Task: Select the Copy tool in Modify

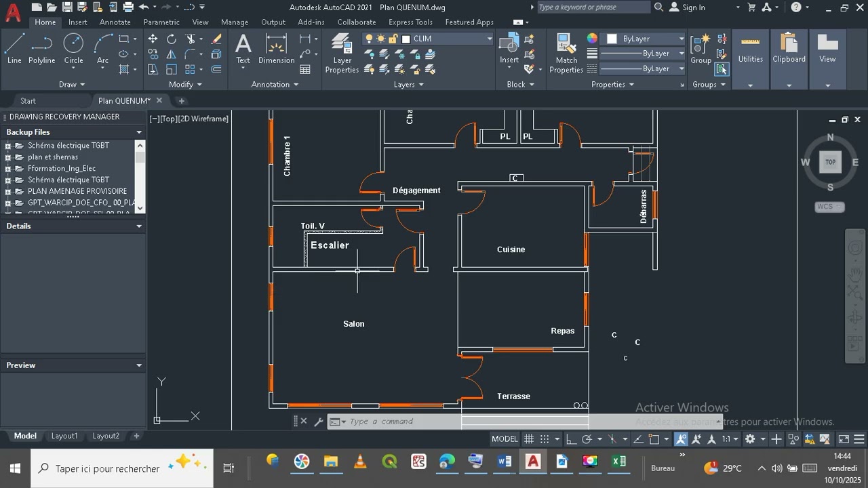Action: click(x=153, y=54)
